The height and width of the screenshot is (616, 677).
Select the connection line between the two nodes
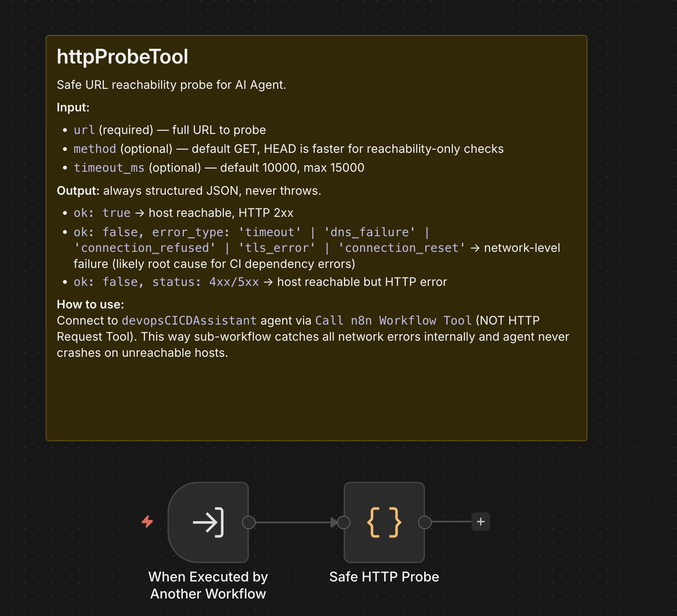pyautogui.click(x=293, y=522)
